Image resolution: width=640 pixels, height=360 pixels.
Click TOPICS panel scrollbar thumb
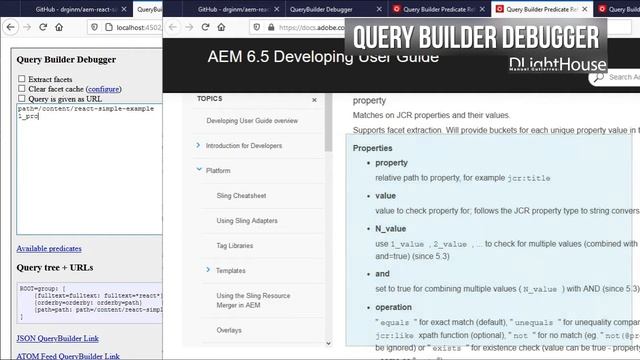tap(329, 122)
